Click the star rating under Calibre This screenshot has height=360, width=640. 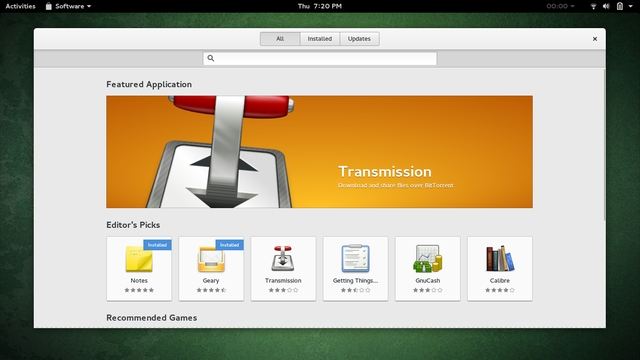500,290
